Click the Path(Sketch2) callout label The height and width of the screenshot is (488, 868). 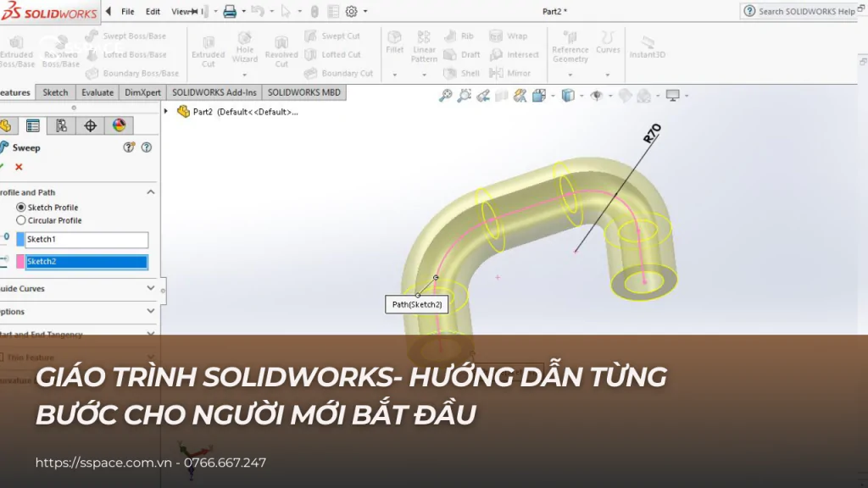pyautogui.click(x=417, y=304)
